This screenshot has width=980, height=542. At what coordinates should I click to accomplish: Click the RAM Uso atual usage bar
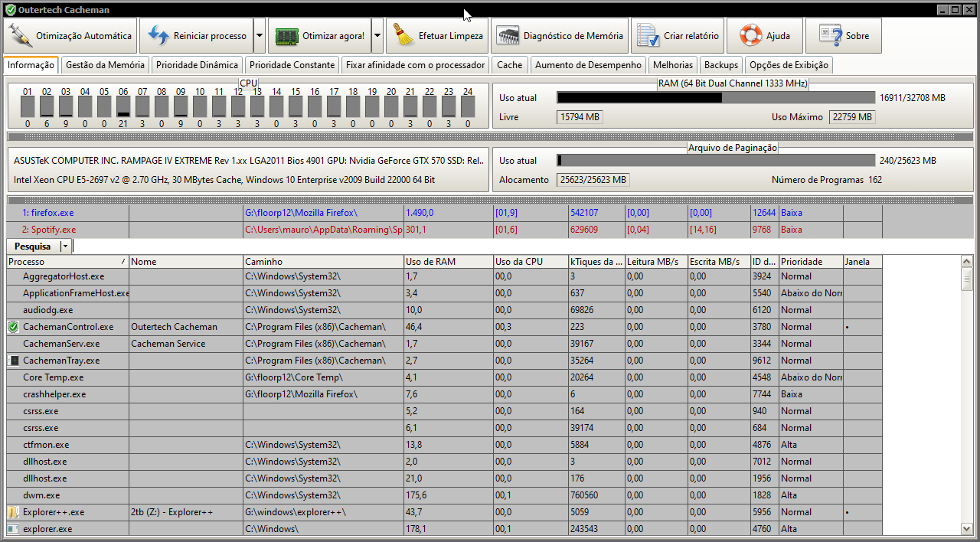716,98
